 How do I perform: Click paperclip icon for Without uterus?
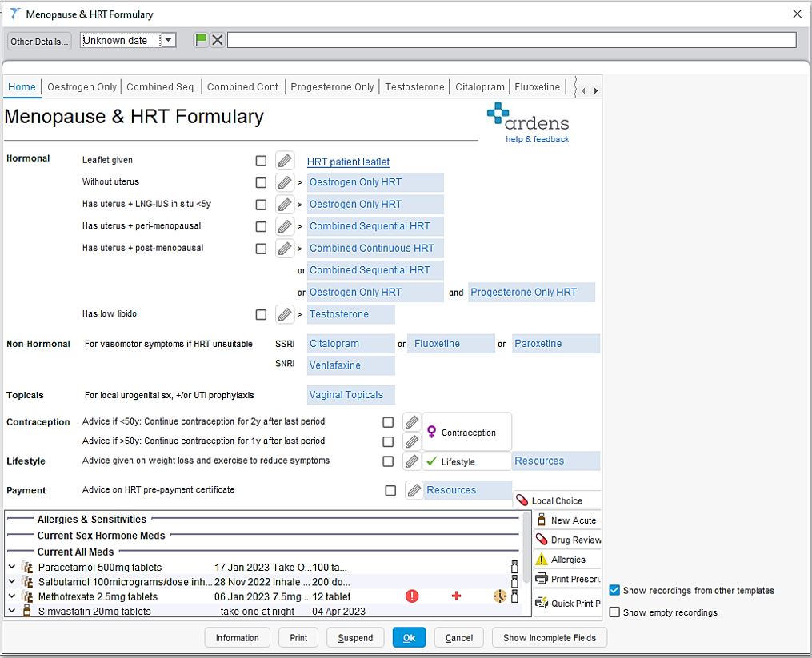point(285,182)
